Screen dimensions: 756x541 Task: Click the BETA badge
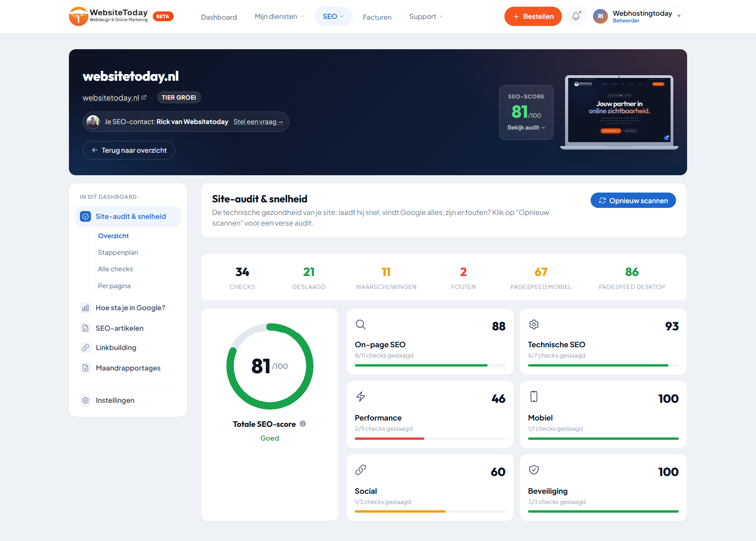tap(163, 16)
